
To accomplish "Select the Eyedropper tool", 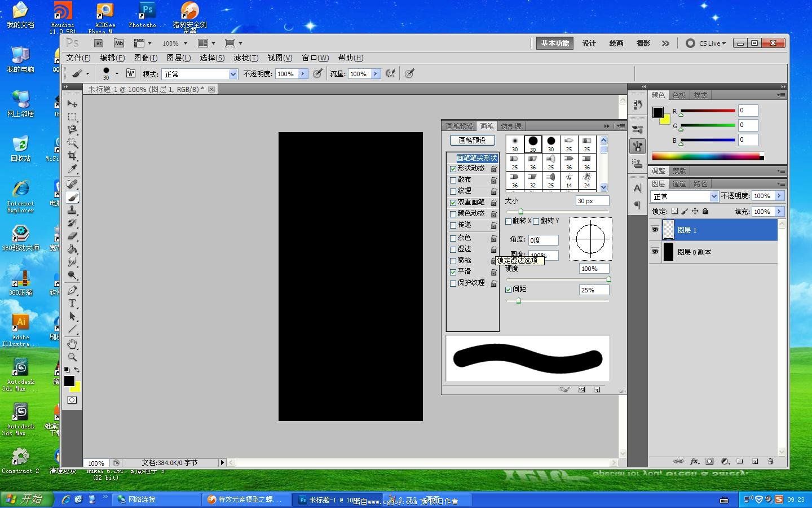I will click(x=72, y=169).
